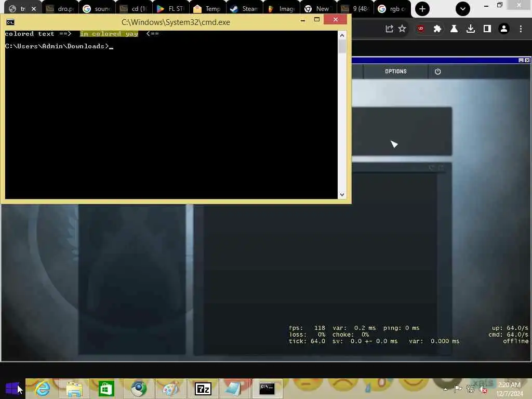
Task: Open the uBlock Origin extension icon
Action: [x=421, y=29]
